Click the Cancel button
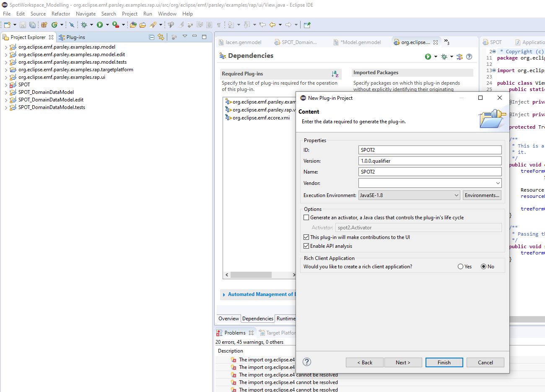 tap(485, 363)
